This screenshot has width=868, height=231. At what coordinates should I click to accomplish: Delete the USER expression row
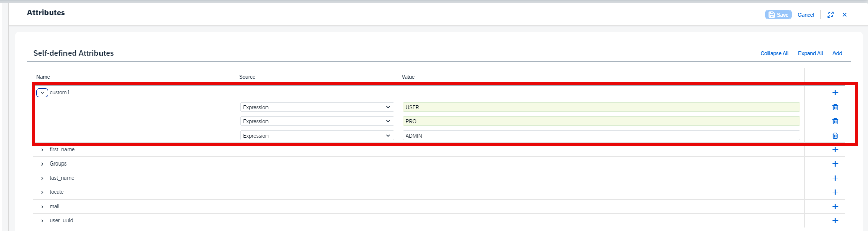click(x=835, y=107)
